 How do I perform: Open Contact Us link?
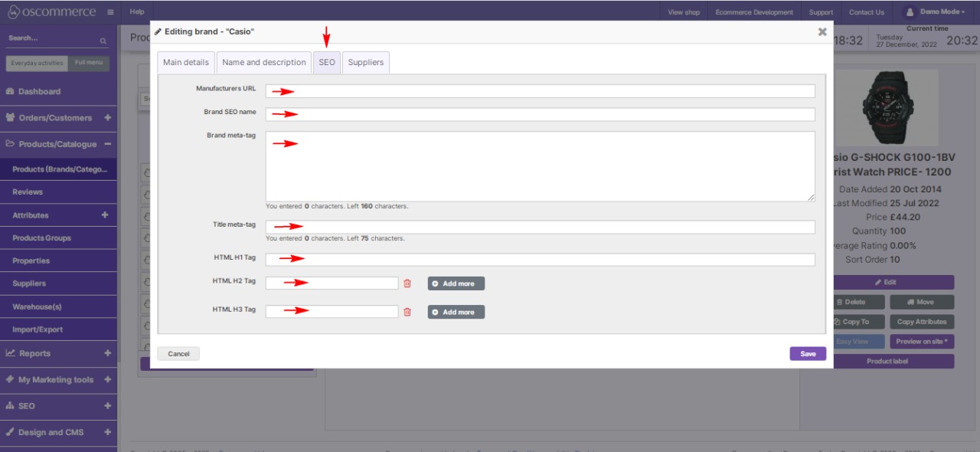(866, 12)
